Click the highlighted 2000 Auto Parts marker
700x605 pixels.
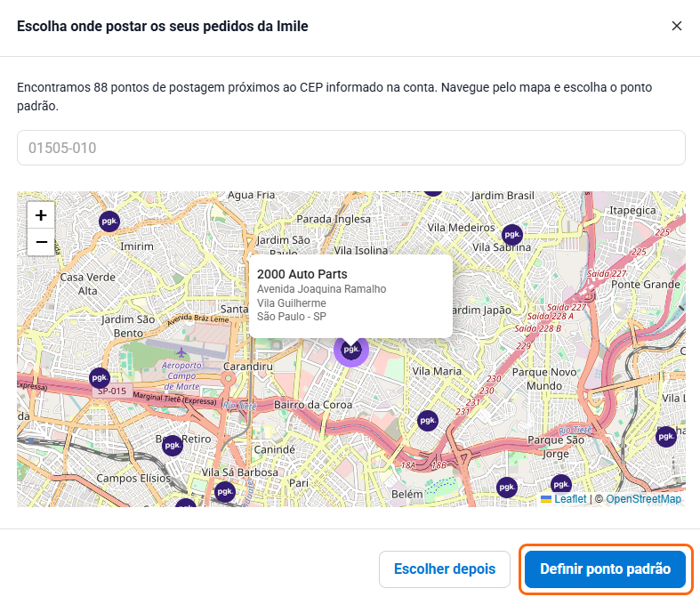click(x=351, y=349)
